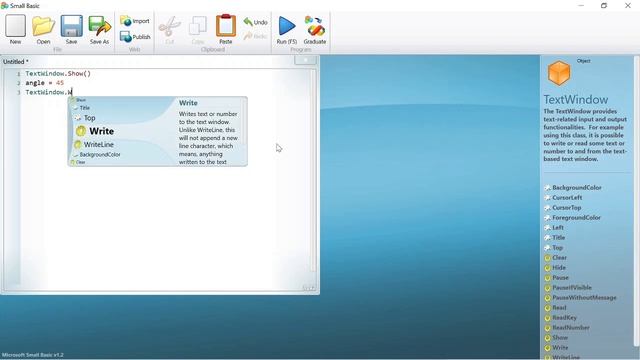Screen dimensions: 640x360
Task: Restore down the Small Basic window
Action: coord(604,5)
